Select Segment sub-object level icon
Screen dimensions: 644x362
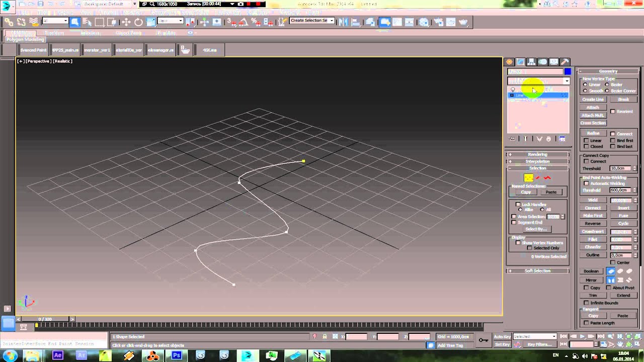pyautogui.click(x=538, y=177)
